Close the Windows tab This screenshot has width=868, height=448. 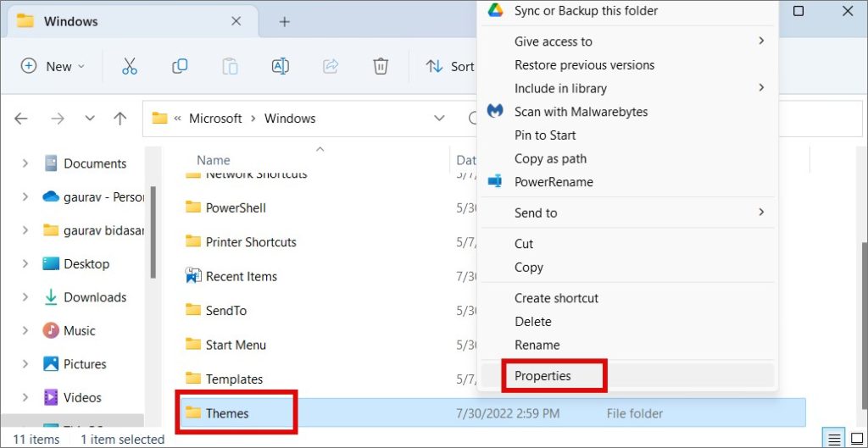[236, 21]
